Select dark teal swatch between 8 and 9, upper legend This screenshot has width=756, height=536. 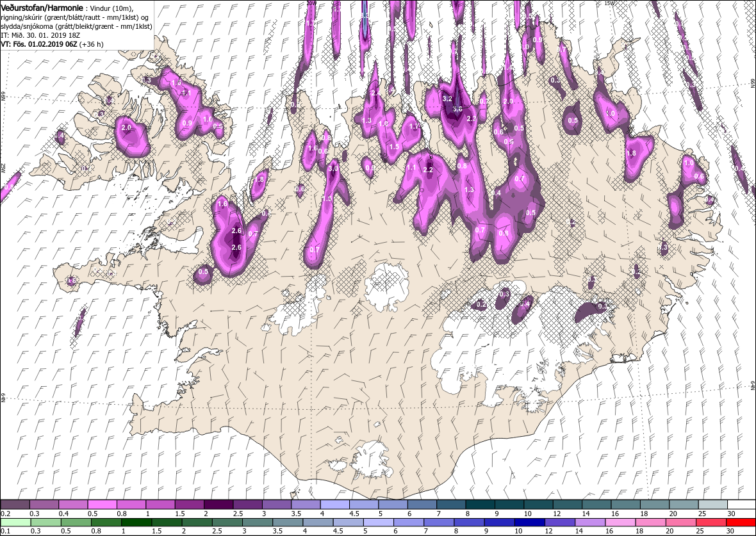coord(481,504)
